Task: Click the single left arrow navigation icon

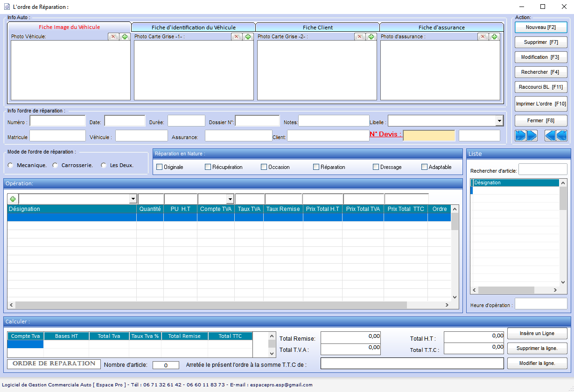Action: [550, 136]
